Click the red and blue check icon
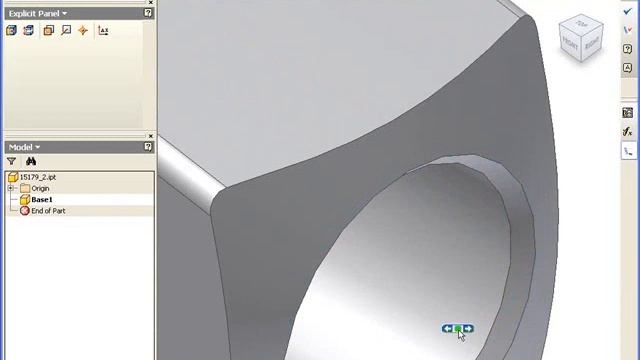 628,30
